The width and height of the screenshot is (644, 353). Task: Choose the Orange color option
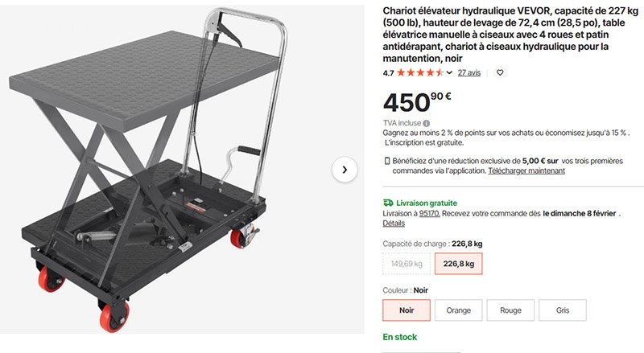click(458, 310)
